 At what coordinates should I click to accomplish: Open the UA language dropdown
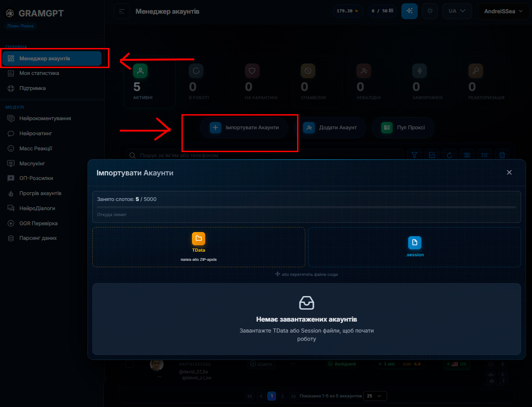457,11
